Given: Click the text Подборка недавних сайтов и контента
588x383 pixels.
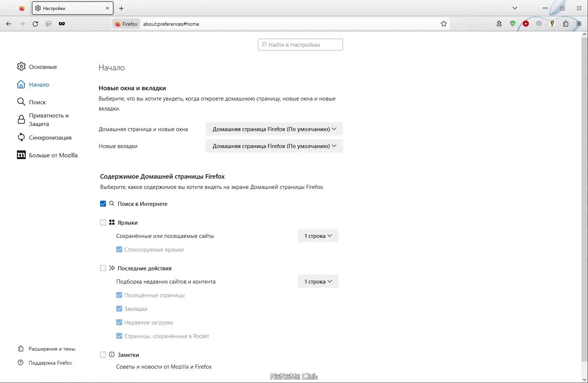Looking at the screenshot, I should (x=166, y=282).
